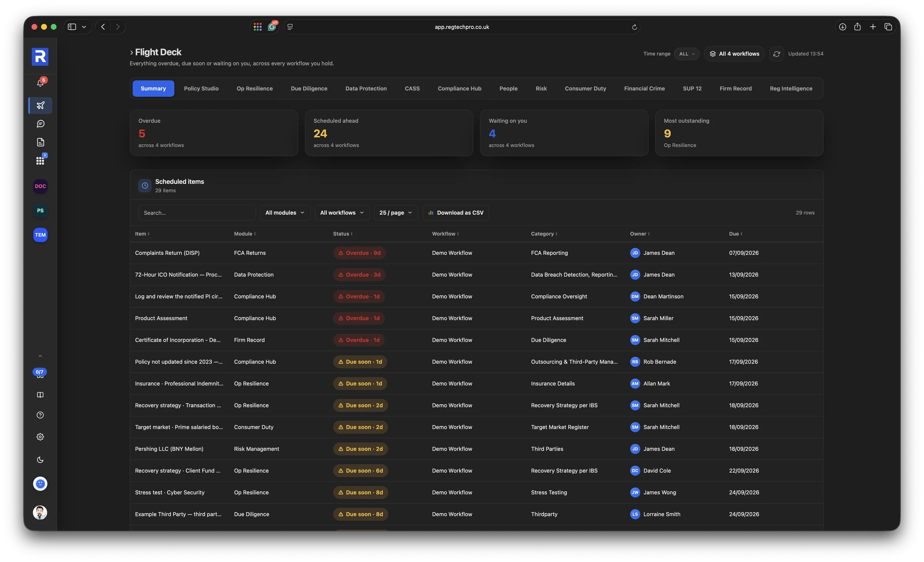Open the smiley assistant icon
924x562 pixels.
click(x=40, y=484)
